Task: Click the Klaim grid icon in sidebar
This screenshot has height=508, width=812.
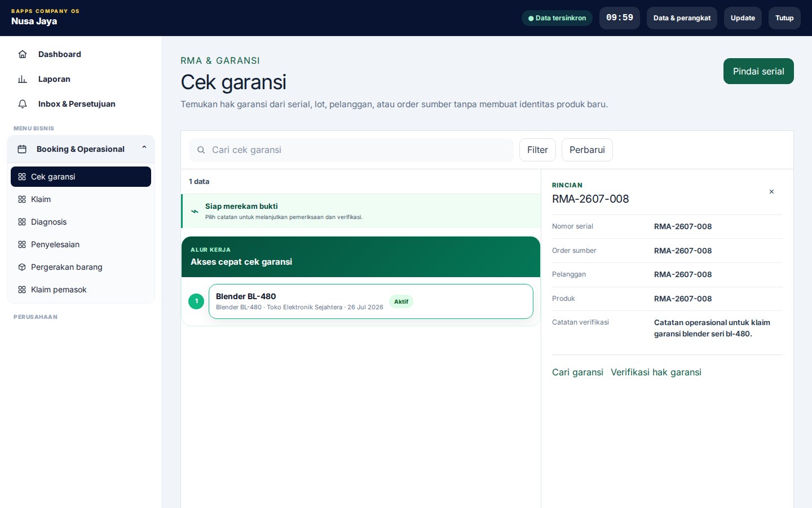Action: [x=22, y=199]
